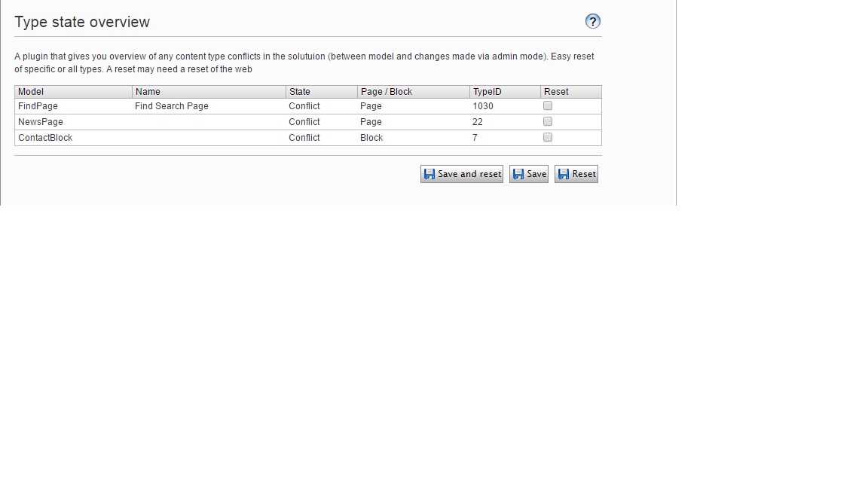Open help via the question mark icon
The height and width of the screenshot is (488, 868).
click(593, 21)
